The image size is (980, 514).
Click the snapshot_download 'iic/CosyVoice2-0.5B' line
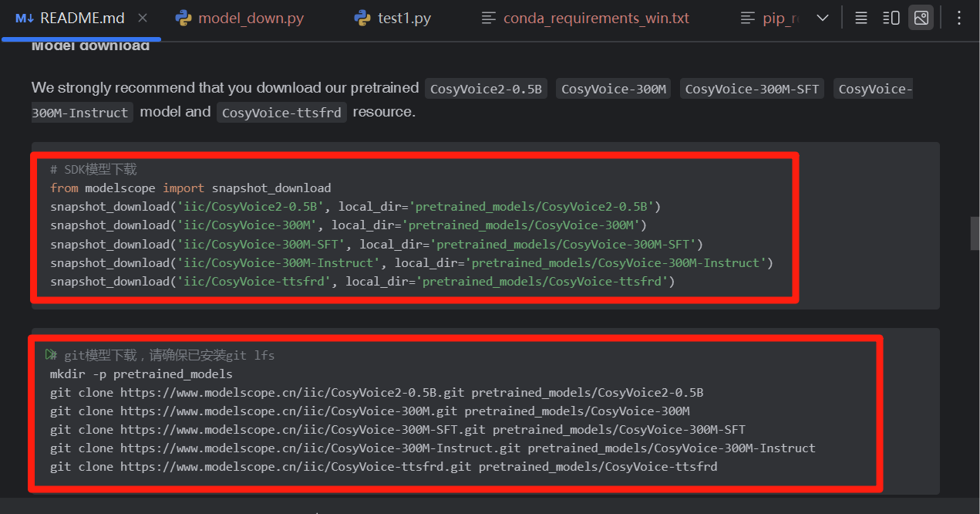click(355, 206)
